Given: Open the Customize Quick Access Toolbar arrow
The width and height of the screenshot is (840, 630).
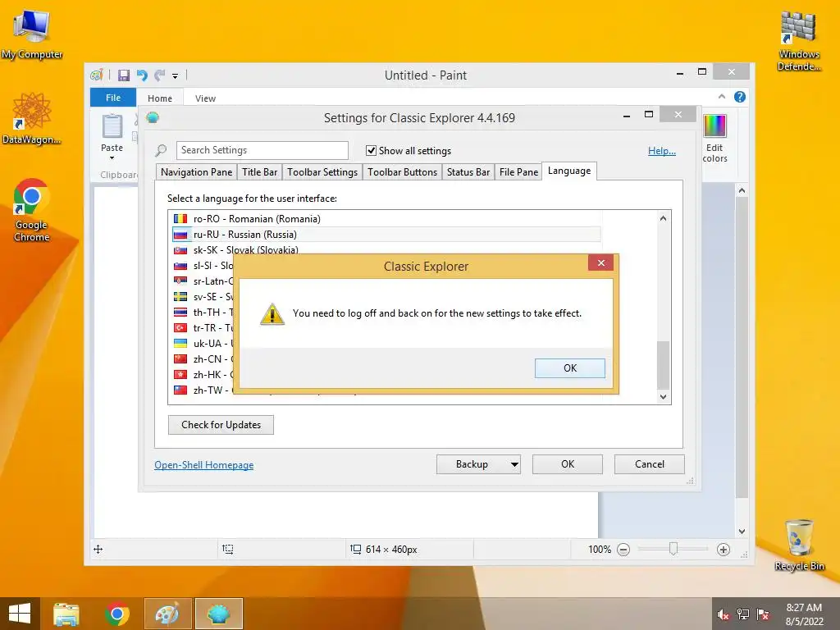Looking at the screenshot, I should (176, 76).
